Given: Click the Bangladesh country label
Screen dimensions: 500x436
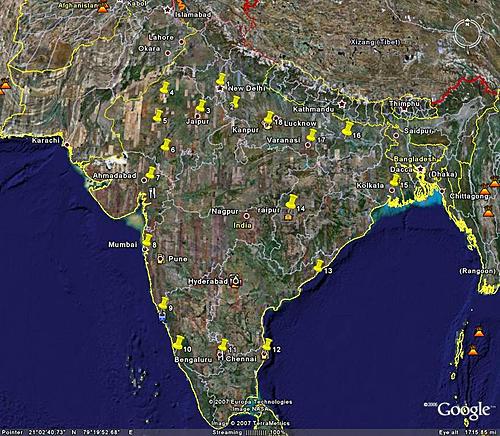Looking at the screenshot, I should [414, 159].
